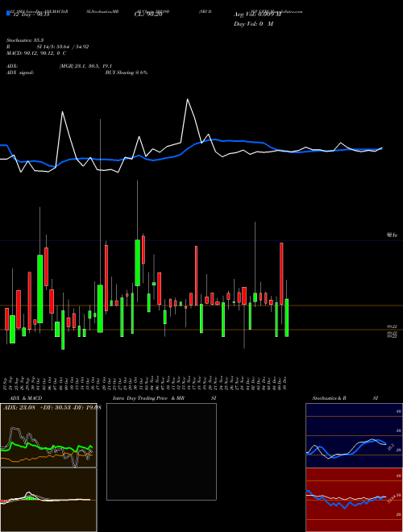The width and height of the screenshot is (403, 532).
Task: Click the 'ADX signal:' label
Action: coord(19,73)
